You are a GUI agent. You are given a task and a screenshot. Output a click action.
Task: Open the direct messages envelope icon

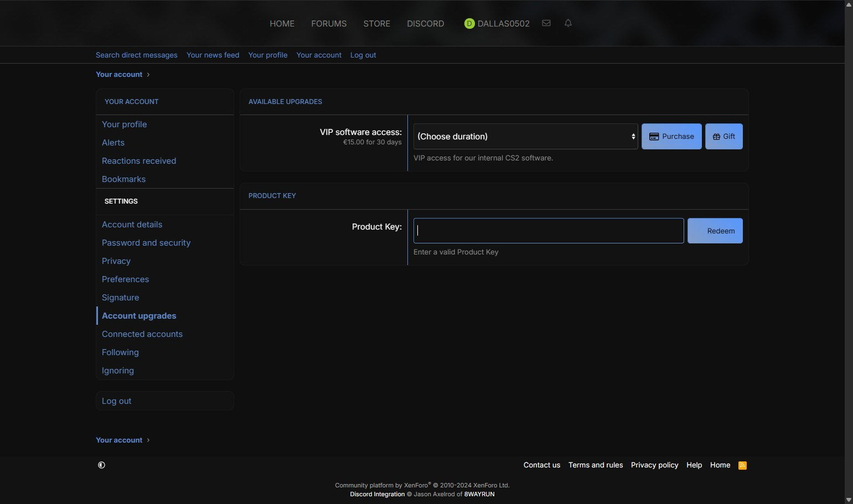546,23
